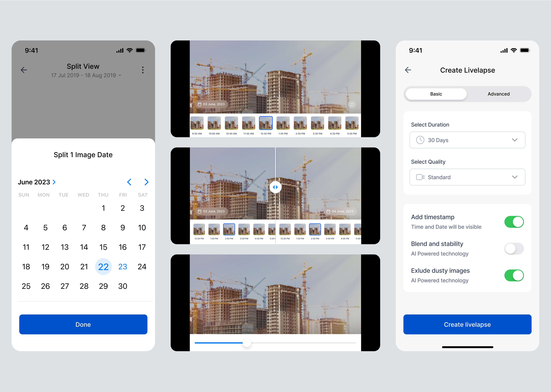Click the playback slider knob
The height and width of the screenshot is (392, 551).
coord(247,343)
